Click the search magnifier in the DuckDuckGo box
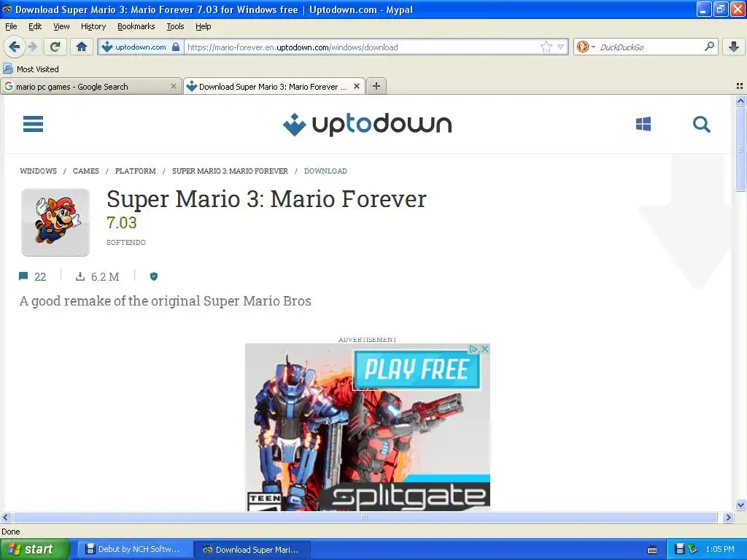The height and width of the screenshot is (560, 747). click(x=709, y=46)
